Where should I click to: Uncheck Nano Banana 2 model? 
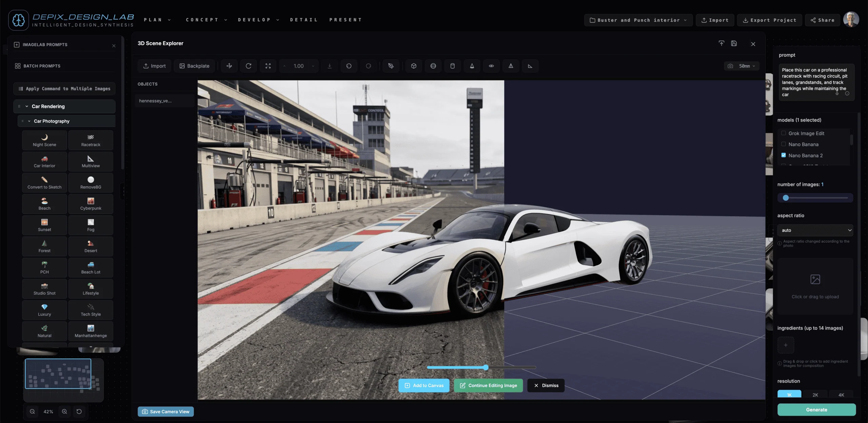[784, 155]
